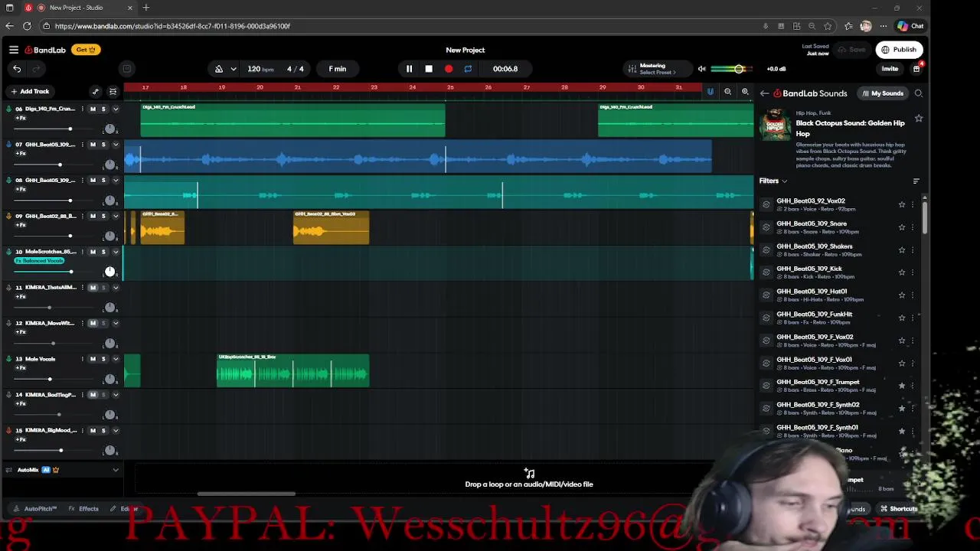Viewport: 980px width, 551px height.
Task: Open more options for GHH_Beat05_109_Kick
Action: [x=913, y=272]
